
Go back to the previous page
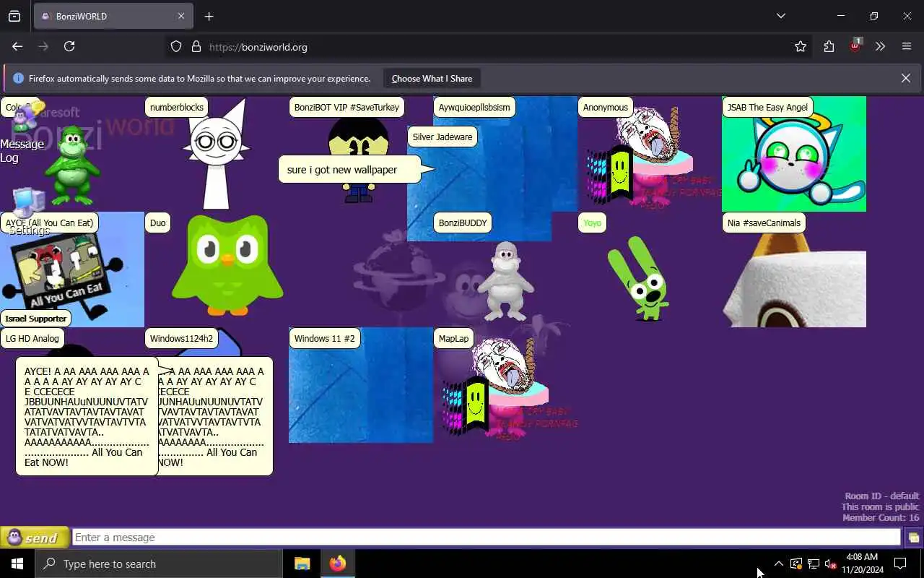[x=17, y=46]
